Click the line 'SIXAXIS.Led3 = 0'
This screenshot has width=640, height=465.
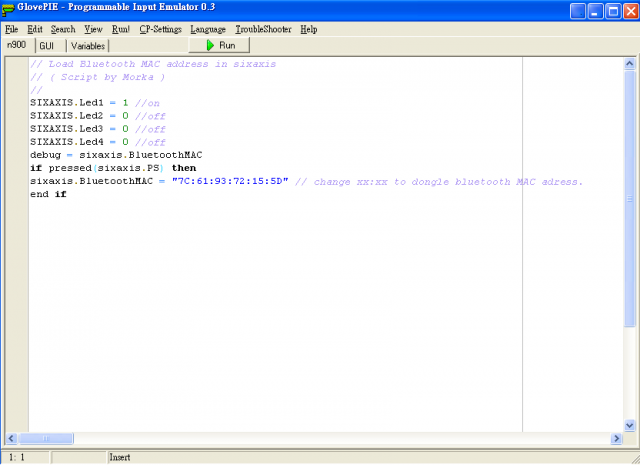coord(79,129)
